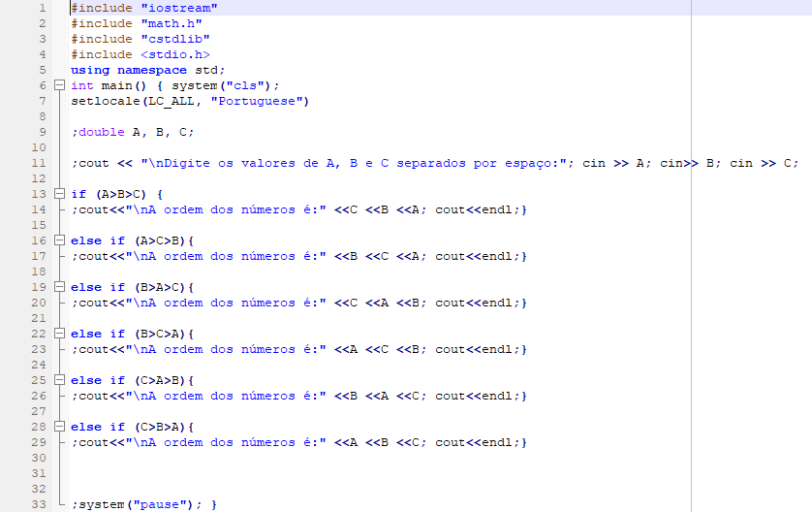This screenshot has width=812, height=512.
Task: Click line number 1 in the gutter
Action: [x=43, y=8]
